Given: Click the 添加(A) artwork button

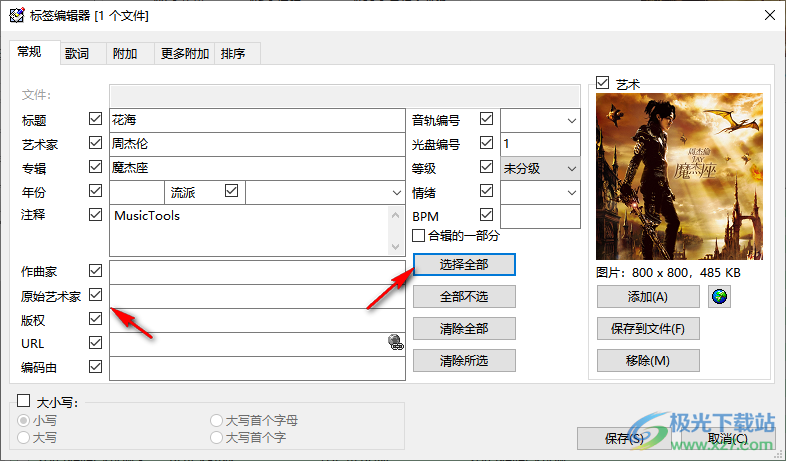Looking at the screenshot, I should coord(648,297).
